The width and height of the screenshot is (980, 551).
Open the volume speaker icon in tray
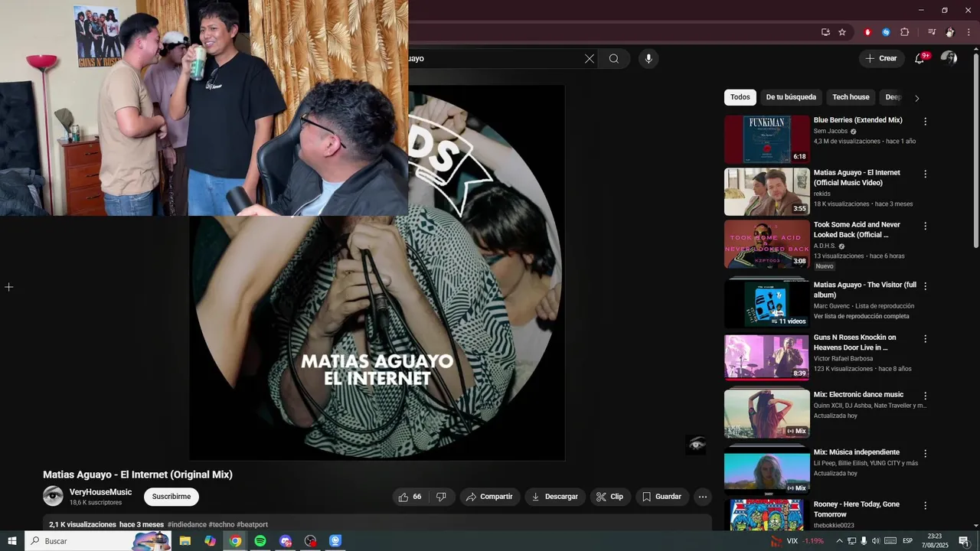(876, 541)
